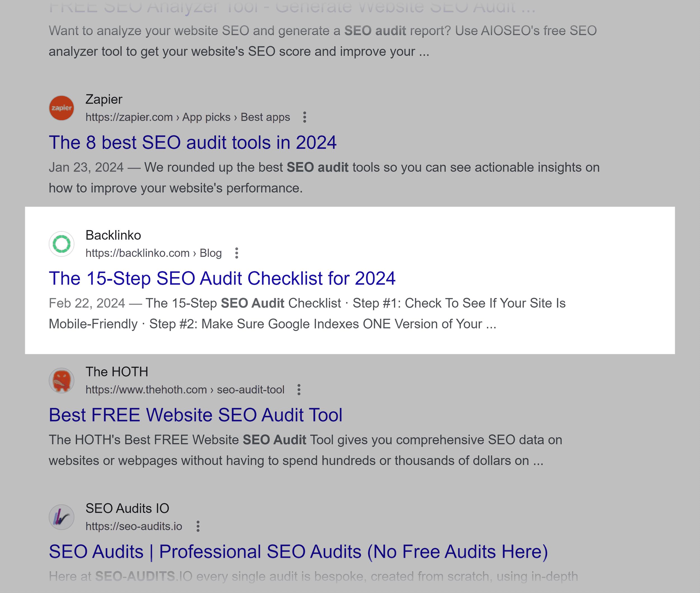Open the three-dot menu beside the seo-audits.io URL
Image resolution: width=700 pixels, height=593 pixels.
pyautogui.click(x=198, y=526)
